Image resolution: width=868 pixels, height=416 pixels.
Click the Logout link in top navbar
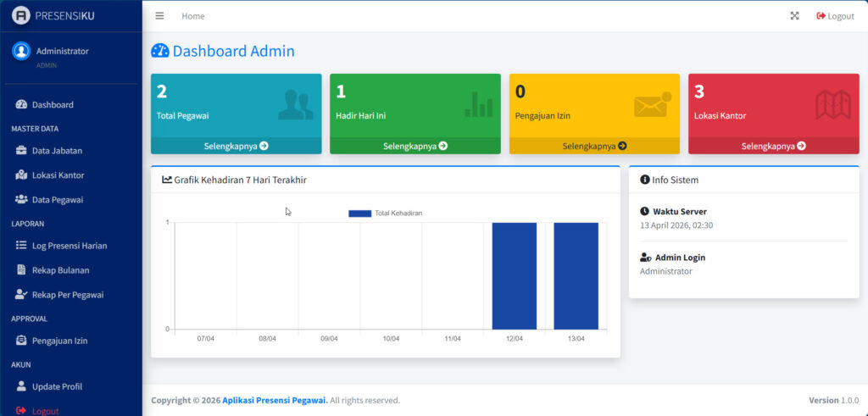click(835, 16)
